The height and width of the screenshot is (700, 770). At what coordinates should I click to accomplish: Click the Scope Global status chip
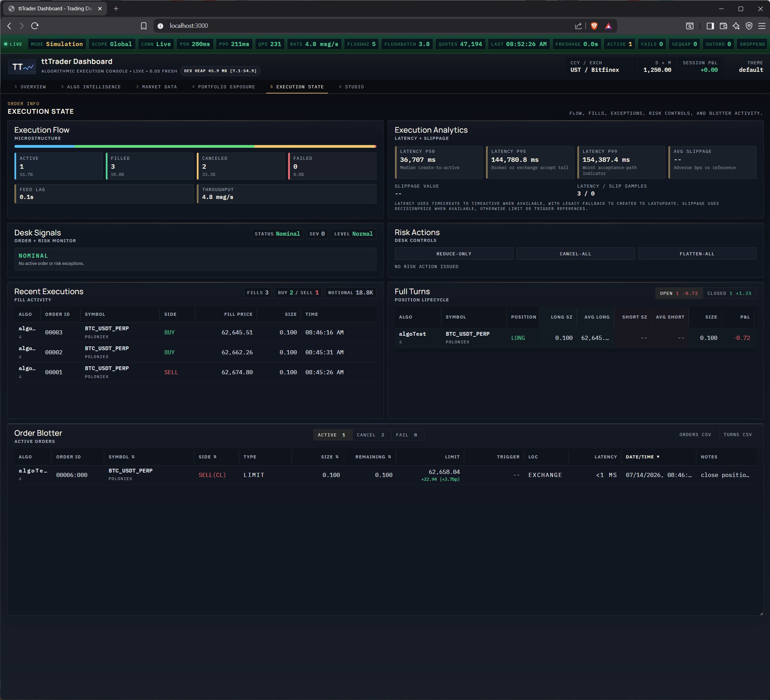[x=112, y=44]
